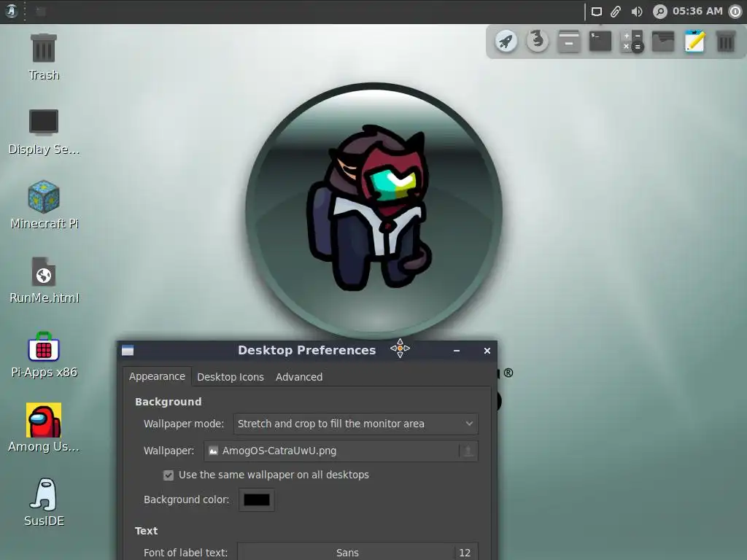Open the archive drawer icon in dock

(569, 42)
